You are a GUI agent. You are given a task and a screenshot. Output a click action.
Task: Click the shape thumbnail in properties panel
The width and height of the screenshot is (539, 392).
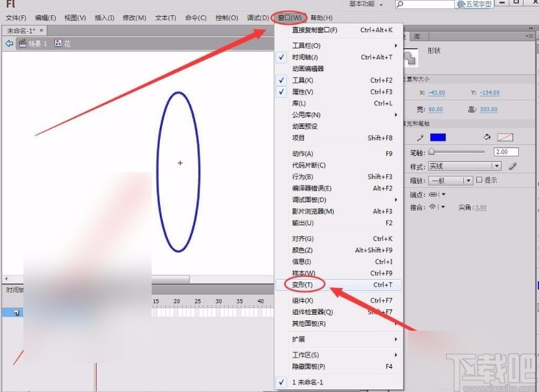point(410,57)
